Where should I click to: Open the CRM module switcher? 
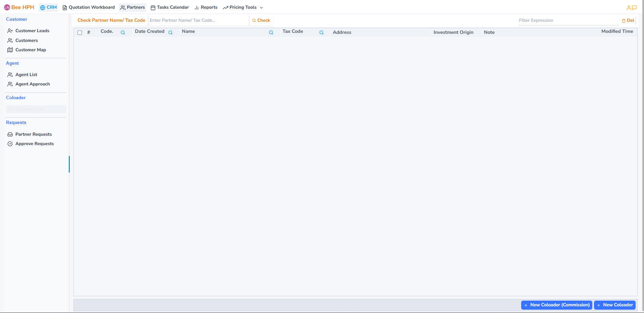[x=48, y=7]
